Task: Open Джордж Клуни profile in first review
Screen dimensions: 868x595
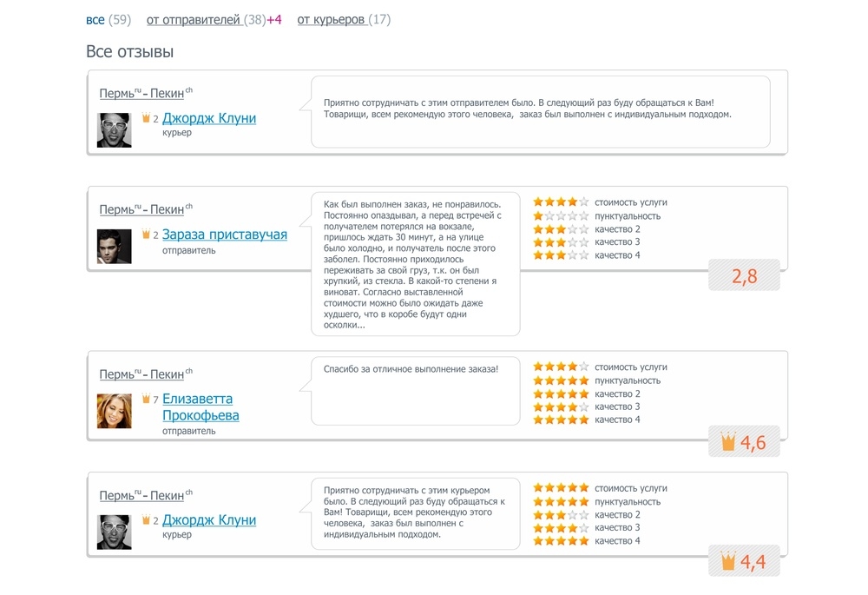Action: pyautogui.click(x=209, y=118)
